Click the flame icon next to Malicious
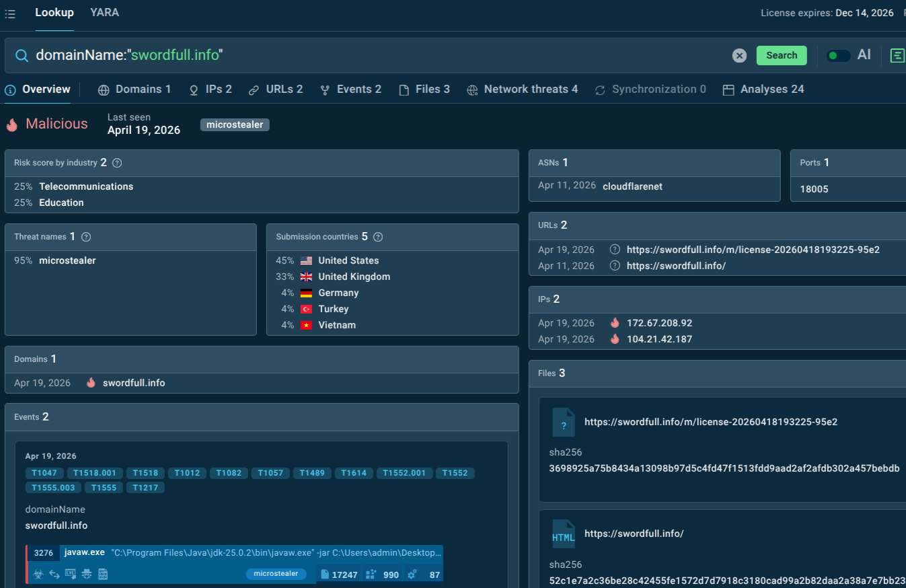 [x=12, y=124]
